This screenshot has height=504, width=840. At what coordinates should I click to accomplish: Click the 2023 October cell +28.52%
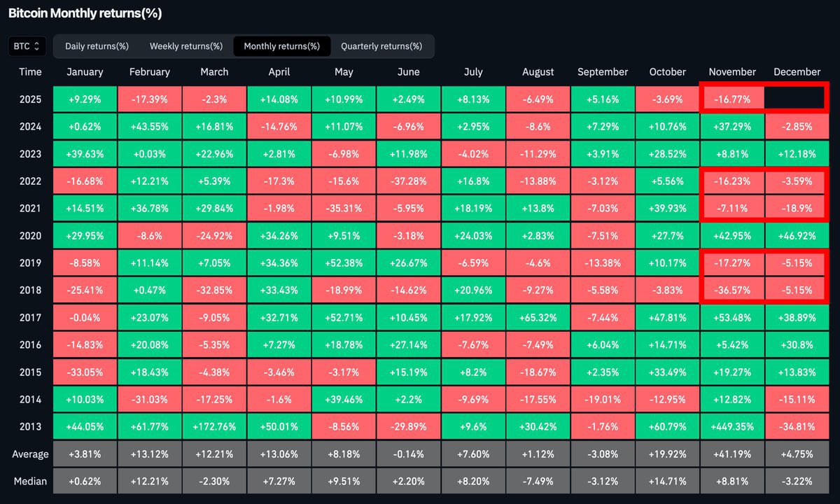point(668,154)
